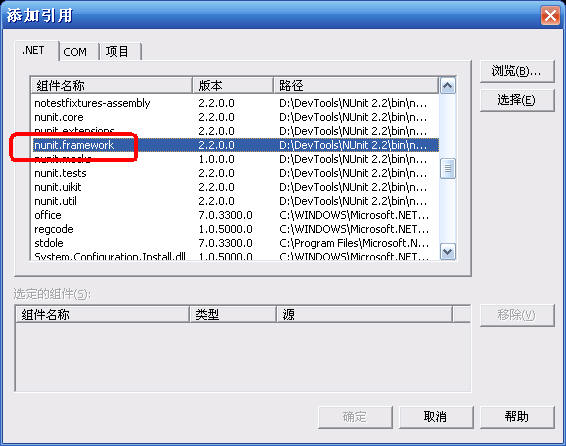Switch to the COM tab
566x446 pixels.
78,52
